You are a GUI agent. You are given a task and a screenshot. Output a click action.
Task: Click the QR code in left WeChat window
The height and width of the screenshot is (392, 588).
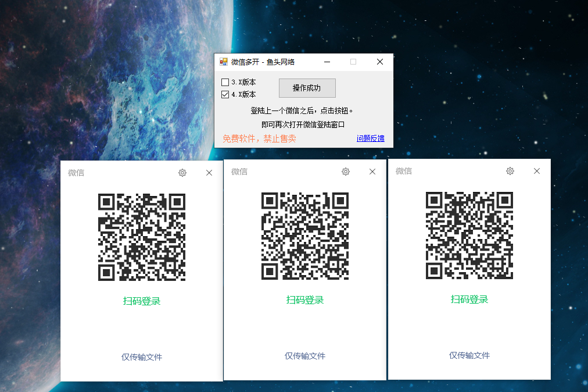tap(142, 237)
